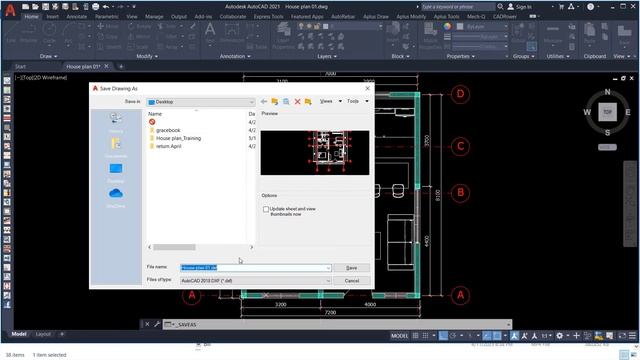The image size is (640, 360).
Task: Open Object Color wheel in Properties panel
Action: tap(447, 27)
